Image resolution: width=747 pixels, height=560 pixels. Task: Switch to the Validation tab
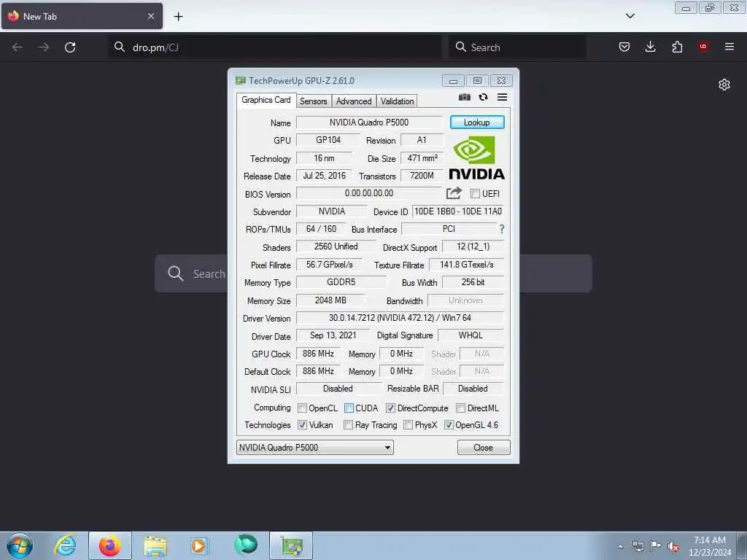tap(397, 101)
